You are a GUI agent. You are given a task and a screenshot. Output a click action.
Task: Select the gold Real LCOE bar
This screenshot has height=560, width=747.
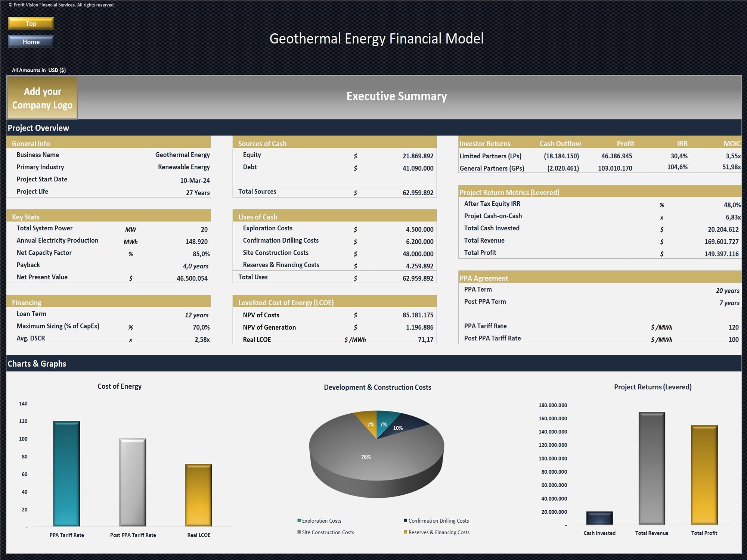pos(199,495)
